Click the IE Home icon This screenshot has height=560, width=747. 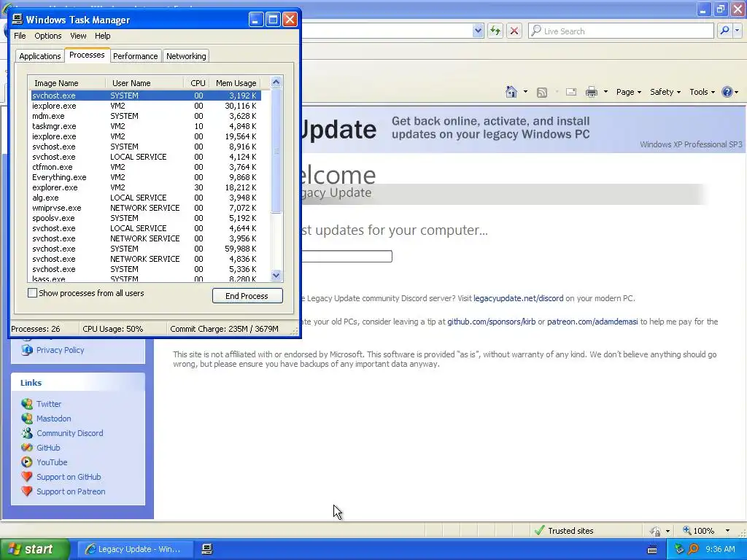pyautogui.click(x=511, y=92)
